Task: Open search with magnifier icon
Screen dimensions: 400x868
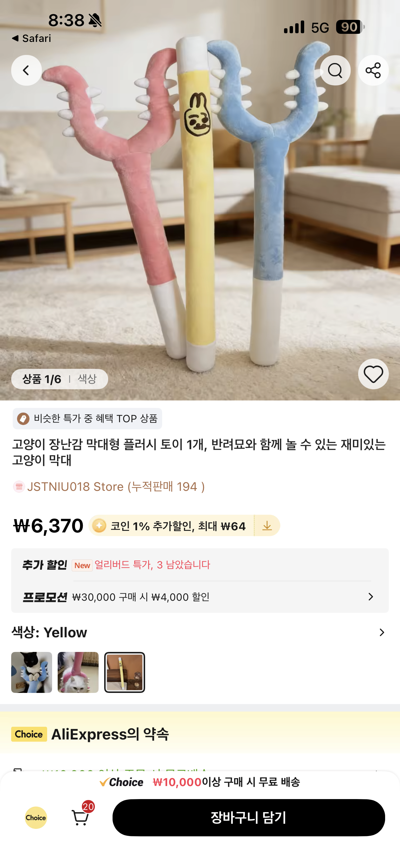Action: point(335,70)
